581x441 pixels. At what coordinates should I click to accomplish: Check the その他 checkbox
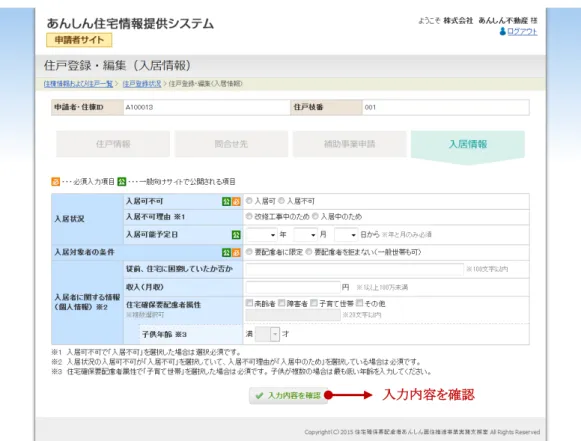(x=359, y=303)
